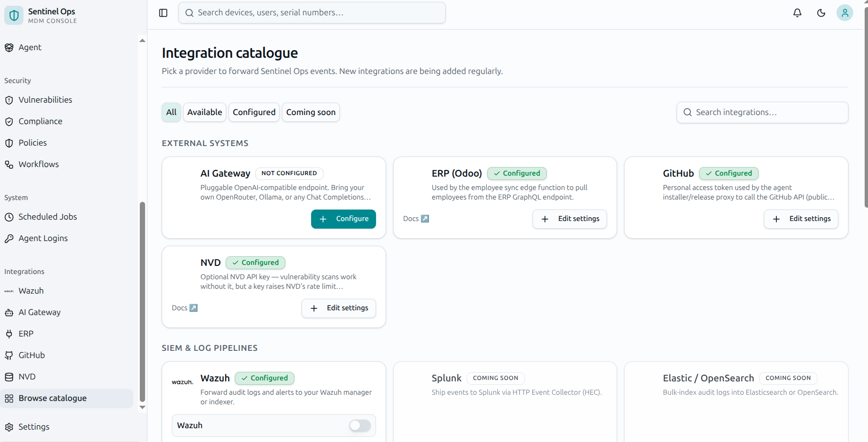Screen dimensions: 868x442
Task: Click the external link icon beside ERP Docs
Action: point(425,219)
